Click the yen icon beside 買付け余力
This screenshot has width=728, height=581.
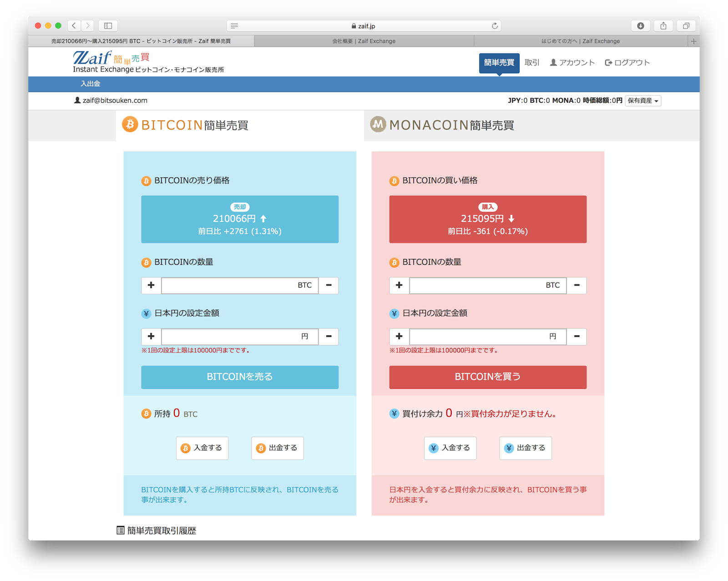[x=394, y=414]
